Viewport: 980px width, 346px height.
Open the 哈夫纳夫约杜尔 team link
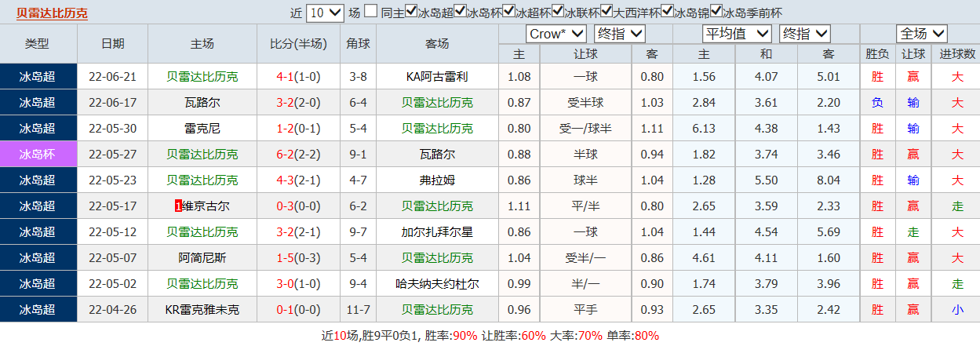[437, 284]
